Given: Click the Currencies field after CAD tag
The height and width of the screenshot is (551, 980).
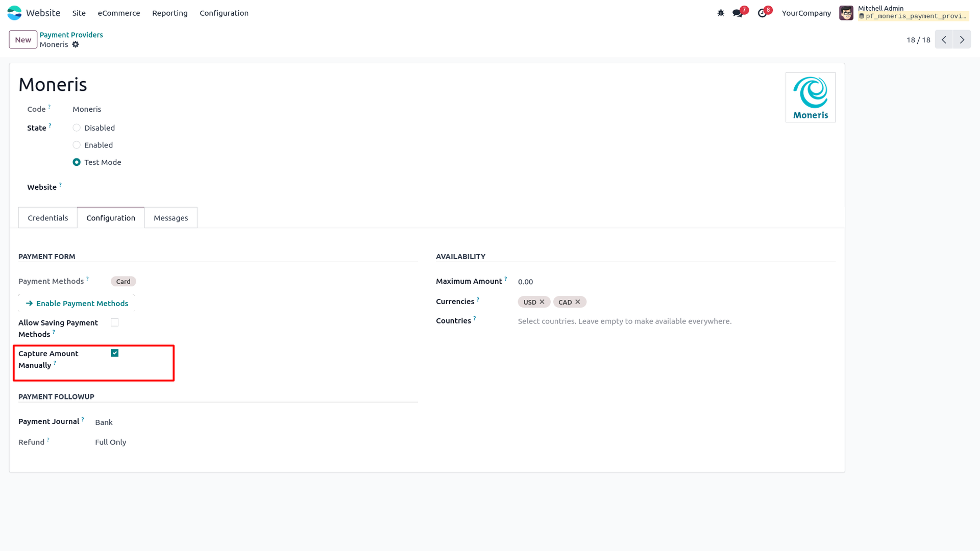Looking at the screenshot, I should [712, 302].
